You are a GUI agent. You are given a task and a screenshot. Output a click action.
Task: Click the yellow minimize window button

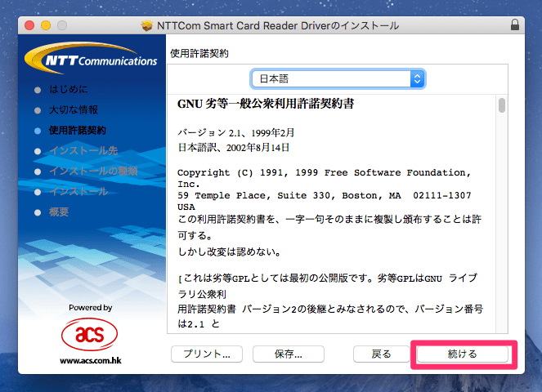click(x=46, y=25)
